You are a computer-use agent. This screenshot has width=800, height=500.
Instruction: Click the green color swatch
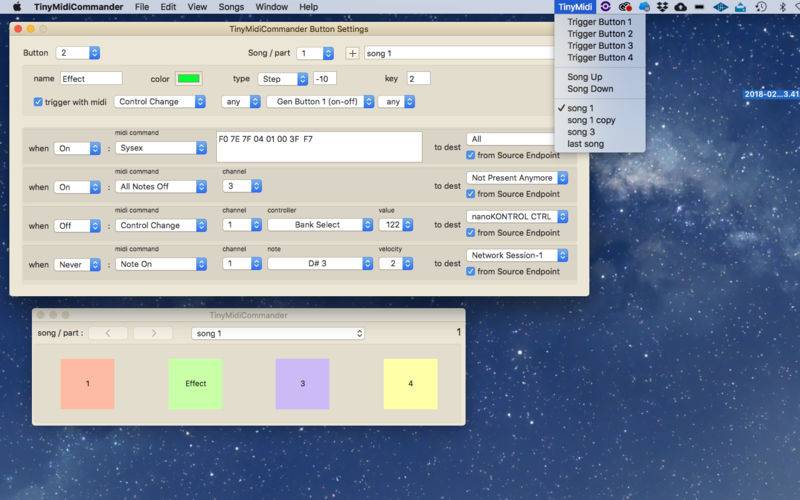pos(189,79)
